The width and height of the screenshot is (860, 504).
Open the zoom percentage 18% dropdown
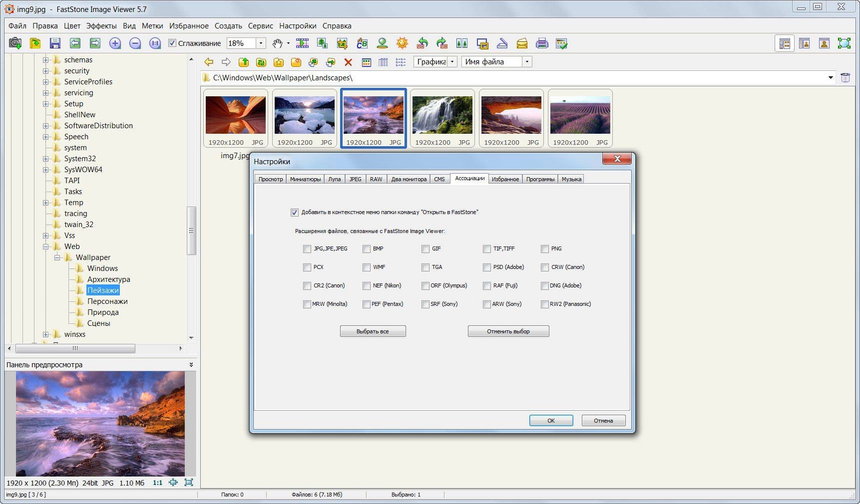(261, 43)
